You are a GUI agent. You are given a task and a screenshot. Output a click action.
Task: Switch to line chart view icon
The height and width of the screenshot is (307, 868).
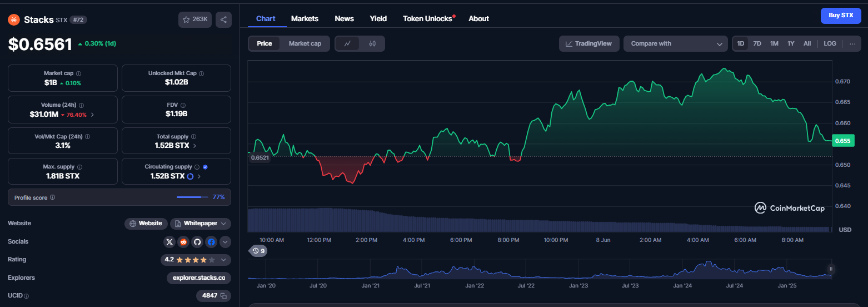(x=347, y=43)
